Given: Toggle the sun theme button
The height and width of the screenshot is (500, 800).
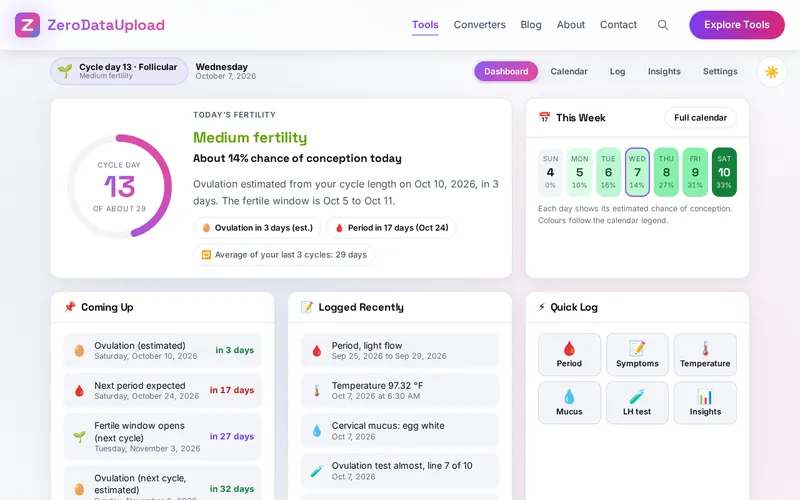Looking at the screenshot, I should (771, 72).
